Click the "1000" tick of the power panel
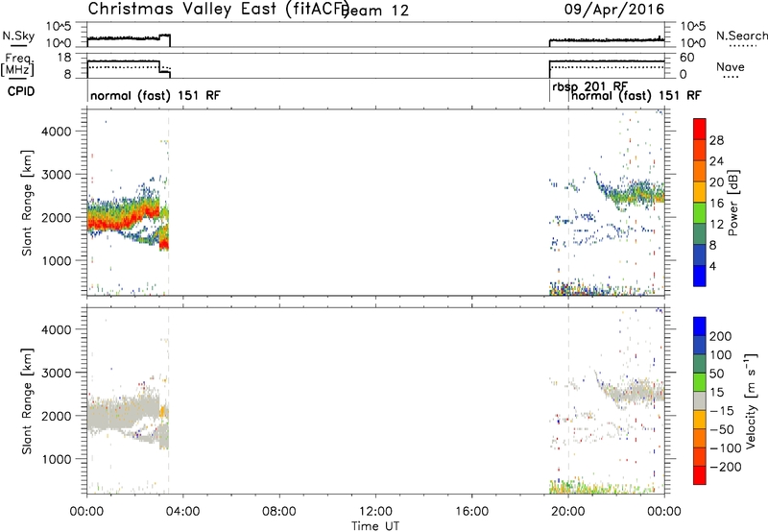This screenshot has width=768, height=532. coord(56,261)
